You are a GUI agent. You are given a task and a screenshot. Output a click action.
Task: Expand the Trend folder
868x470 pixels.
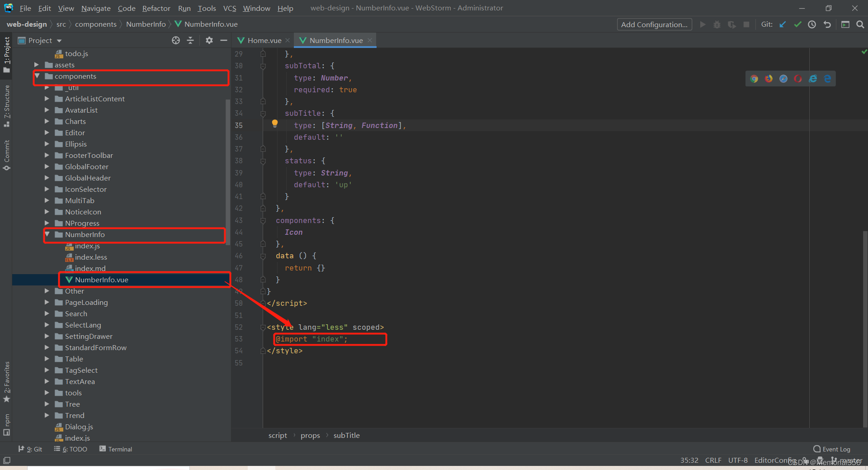(47, 415)
